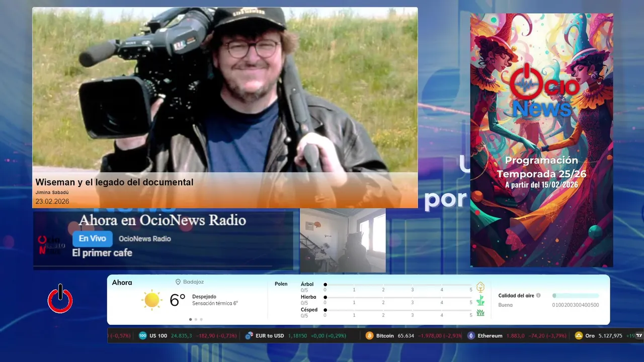The height and width of the screenshot is (362, 644).
Task: Click the EUR to USD rate 1,18150
Action: tap(297, 335)
